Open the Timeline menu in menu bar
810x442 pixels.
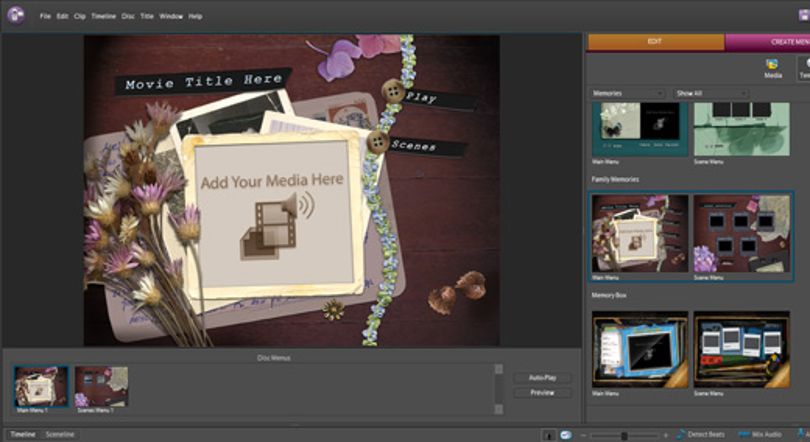[x=103, y=16]
